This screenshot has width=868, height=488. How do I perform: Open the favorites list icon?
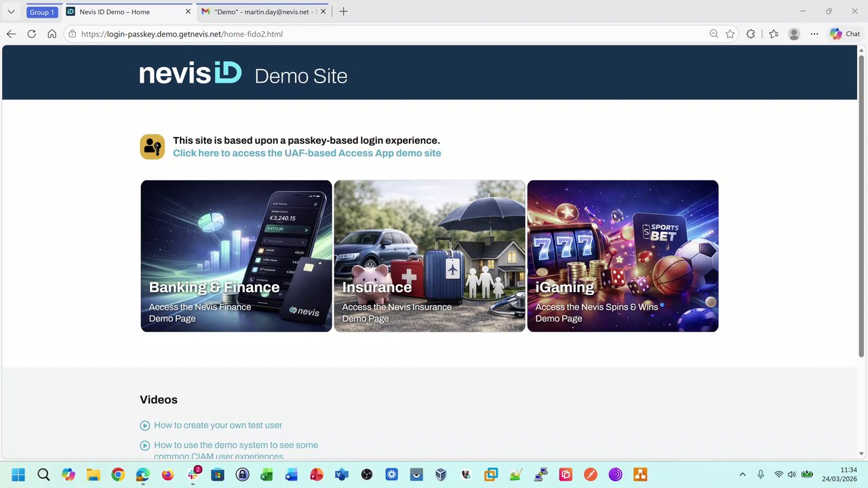tap(774, 34)
